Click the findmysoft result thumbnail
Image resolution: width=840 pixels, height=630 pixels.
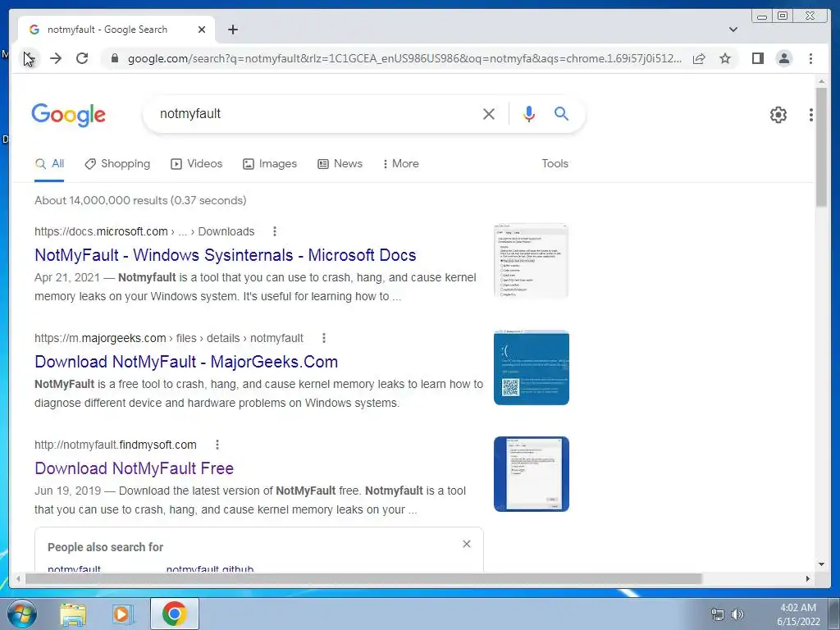(531, 474)
